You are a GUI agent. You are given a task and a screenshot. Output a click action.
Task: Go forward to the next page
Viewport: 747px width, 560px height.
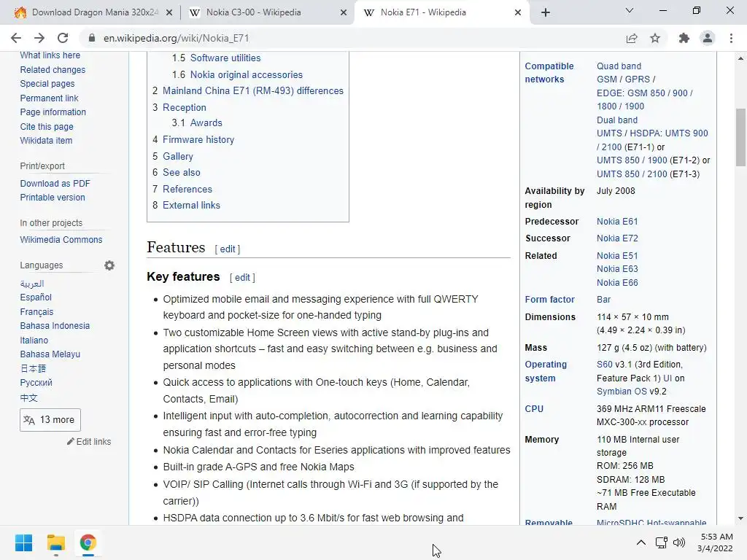click(x=39, y=38)
